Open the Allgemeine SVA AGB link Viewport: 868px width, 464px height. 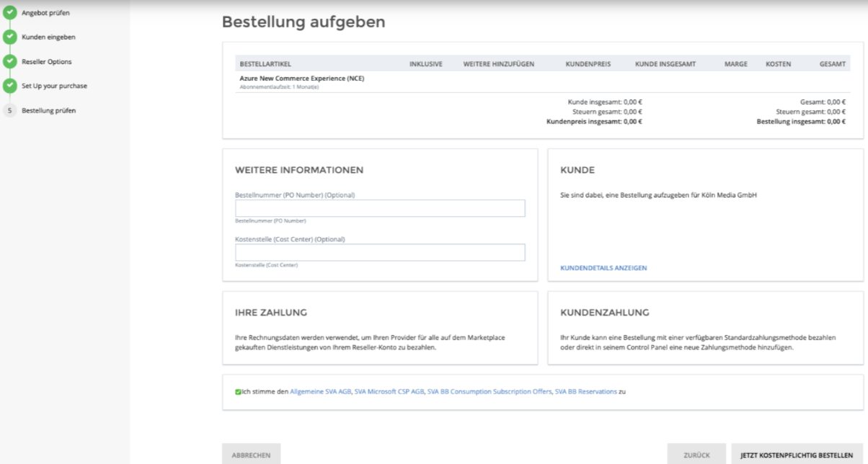[320, 392]
